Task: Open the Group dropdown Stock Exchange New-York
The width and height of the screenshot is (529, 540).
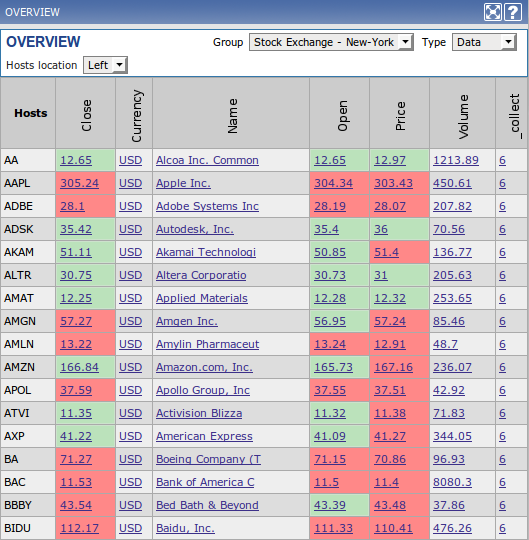Action: click(331, 42)
